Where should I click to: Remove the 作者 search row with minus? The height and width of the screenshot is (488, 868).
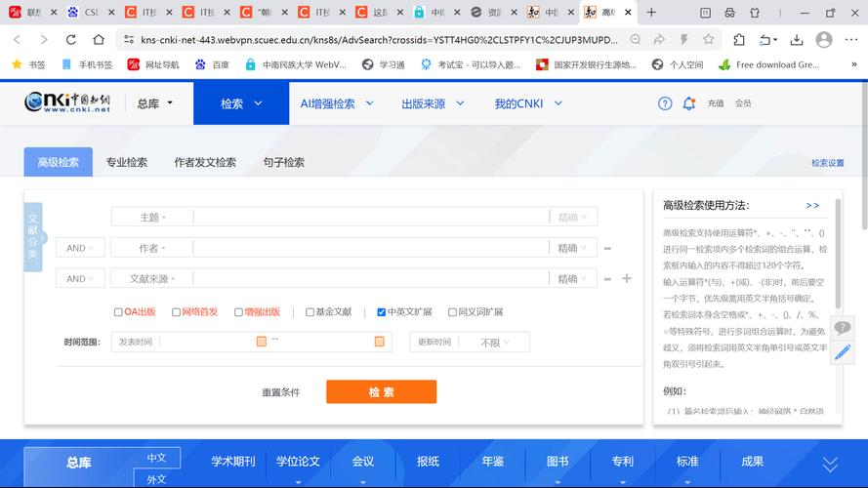(607, 249)
